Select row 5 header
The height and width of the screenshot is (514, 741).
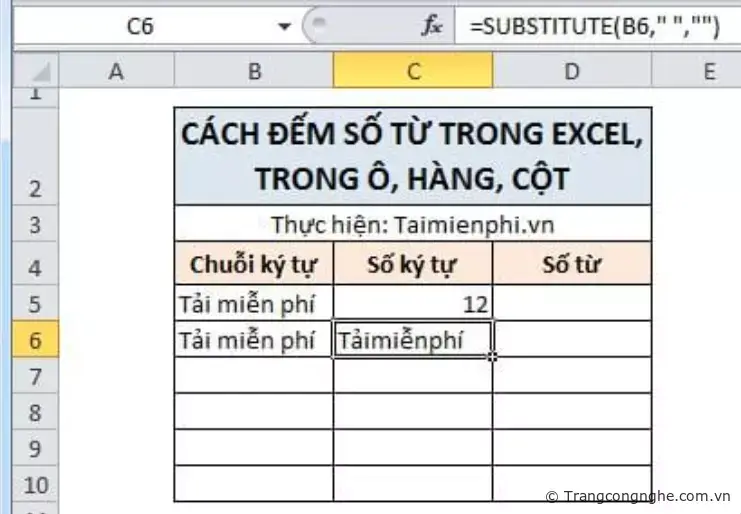click(36, 303)
